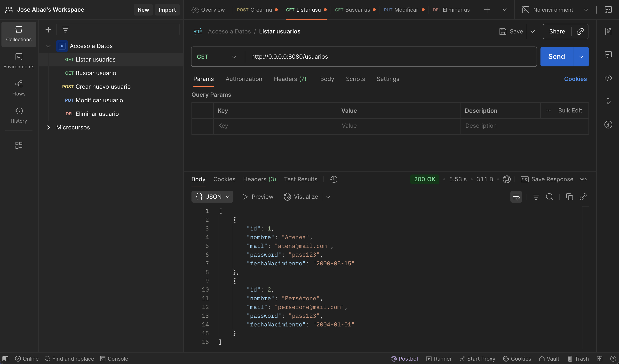The height and width of the screenshot is (364, 619).
Task: Click the request URL input field
Action: [390, 57]
